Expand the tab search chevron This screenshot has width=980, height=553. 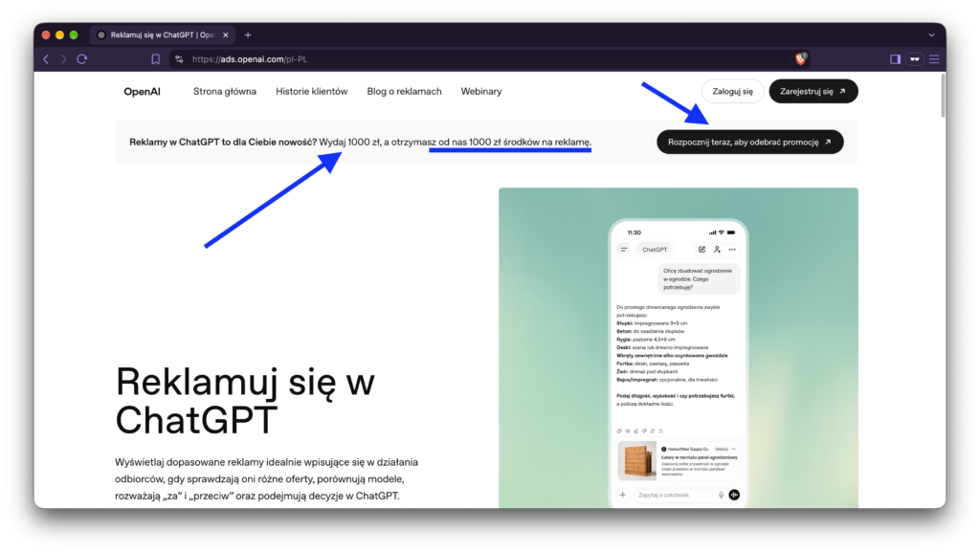(x=931, y=35)
